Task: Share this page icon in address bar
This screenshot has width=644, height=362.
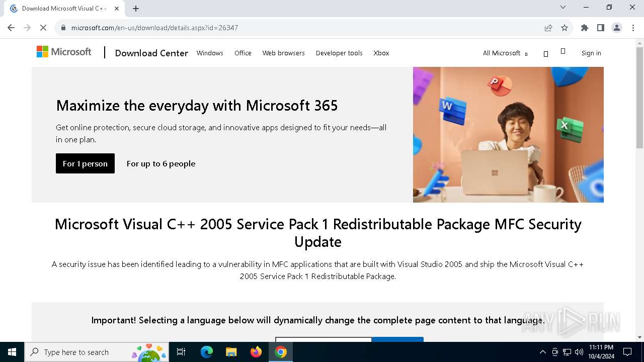Action: (x=548, y=28)
